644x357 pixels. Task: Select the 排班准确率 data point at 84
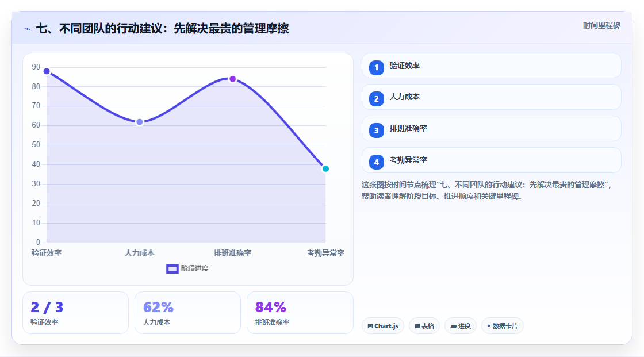pyautogui.click(x=232, y=79)
